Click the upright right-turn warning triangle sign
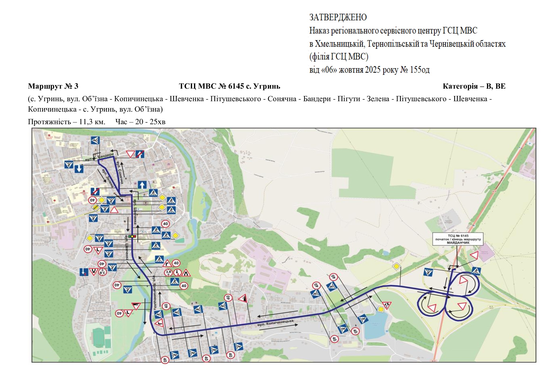 167,263
